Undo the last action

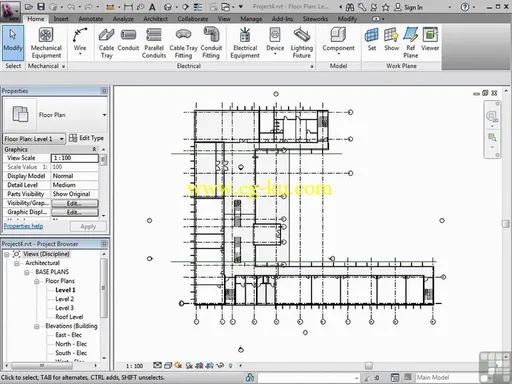click(x=71, y=7)
